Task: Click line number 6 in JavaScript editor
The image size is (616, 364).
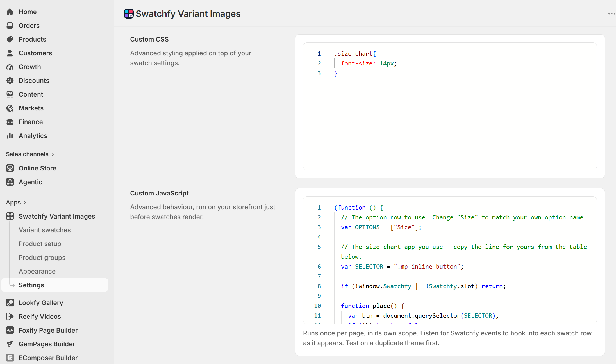Action: [319, 267]
